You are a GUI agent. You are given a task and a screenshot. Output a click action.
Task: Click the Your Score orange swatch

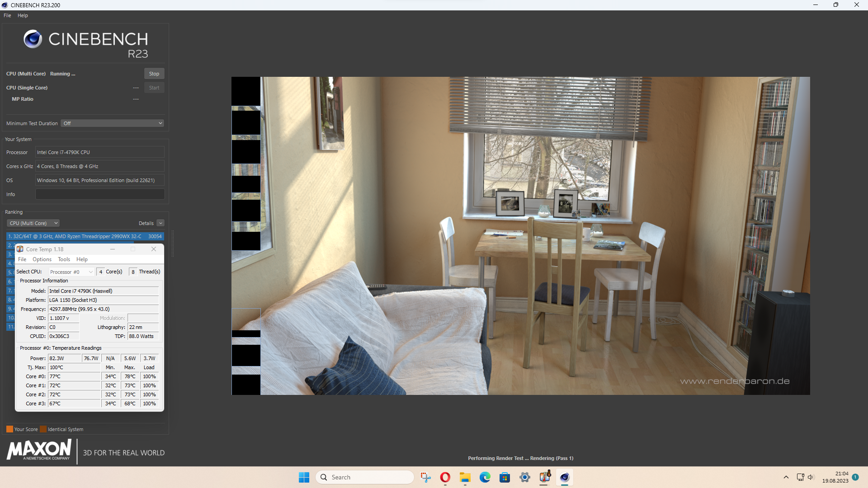[x=9, y=429]
